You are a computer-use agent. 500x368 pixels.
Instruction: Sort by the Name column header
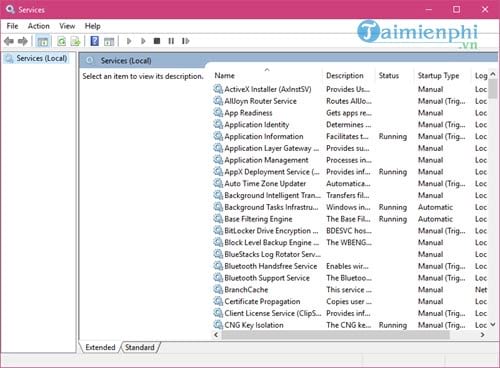267,76
